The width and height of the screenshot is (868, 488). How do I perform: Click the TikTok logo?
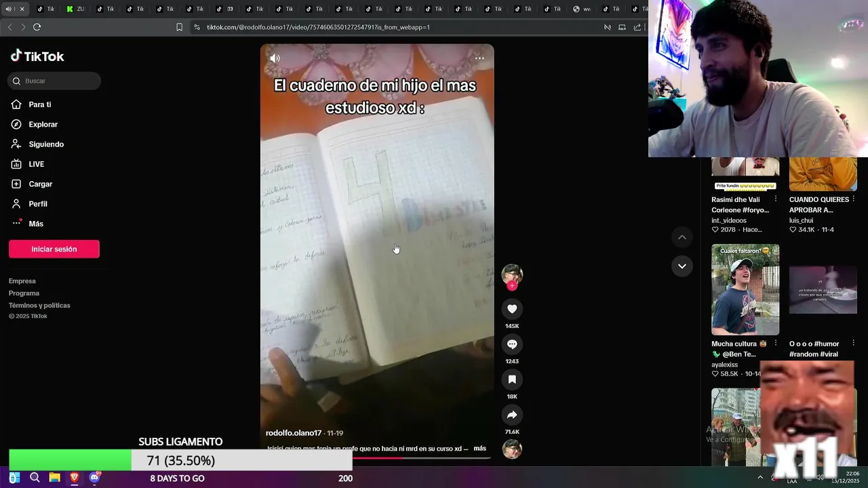(x=37, y=56)
